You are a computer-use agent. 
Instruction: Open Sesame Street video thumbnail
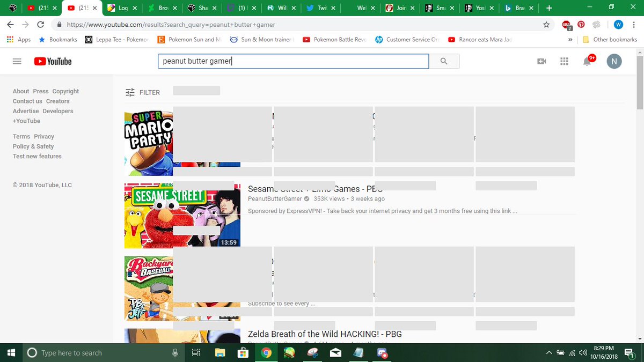coord(182,216)
